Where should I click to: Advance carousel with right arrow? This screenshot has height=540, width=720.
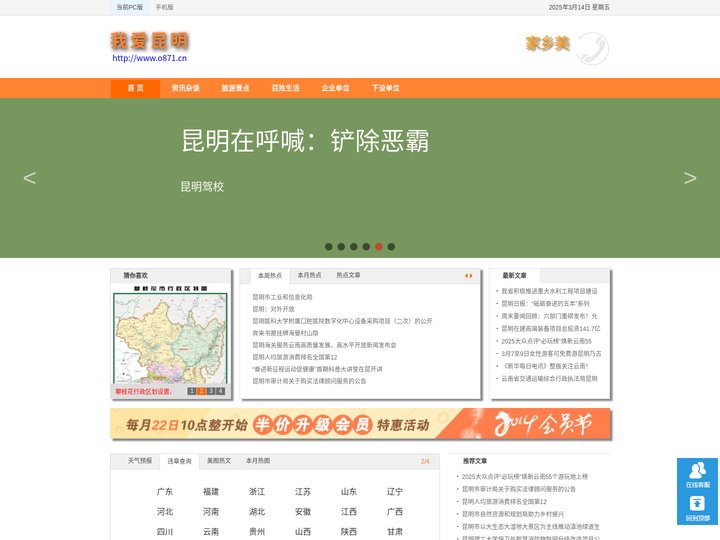click(x=690, y=178)
